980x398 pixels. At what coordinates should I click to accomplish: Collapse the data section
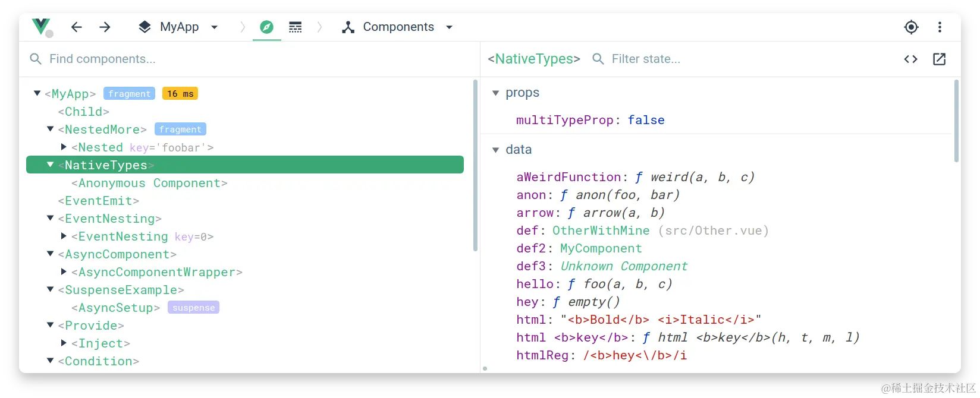tap(495, 150)
